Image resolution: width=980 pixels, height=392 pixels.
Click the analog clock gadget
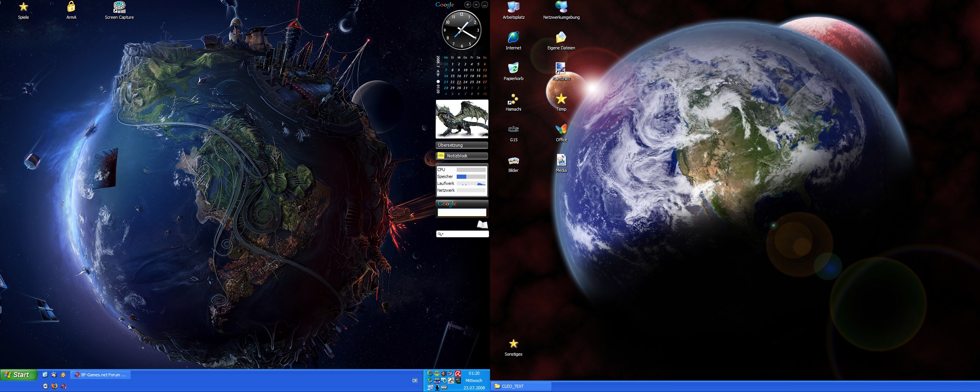point(462,30)
